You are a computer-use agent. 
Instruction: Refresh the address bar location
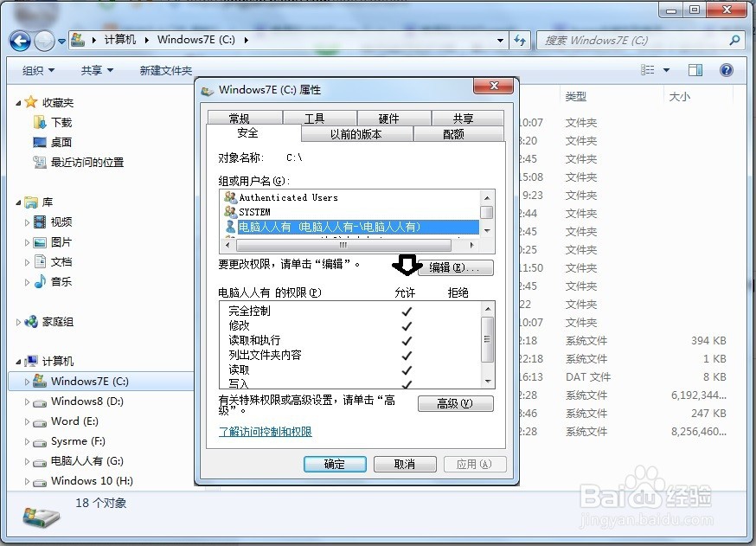[520, 40]
